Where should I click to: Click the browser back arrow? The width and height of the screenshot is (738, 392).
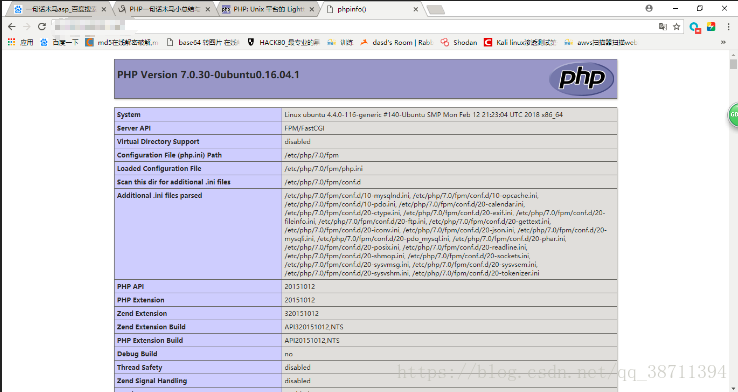pyautogui.click(x=12, y=27)
